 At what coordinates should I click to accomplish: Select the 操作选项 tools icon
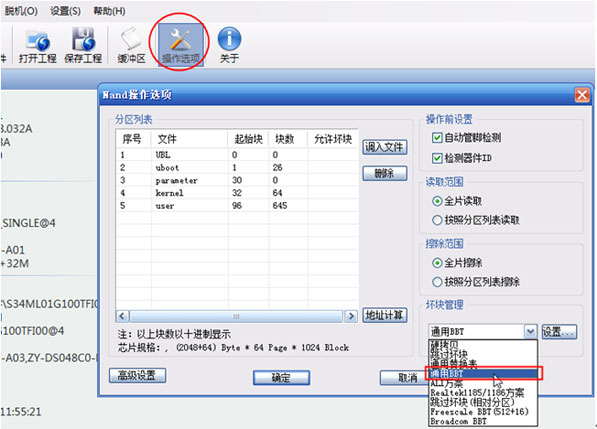pos(181,46)
